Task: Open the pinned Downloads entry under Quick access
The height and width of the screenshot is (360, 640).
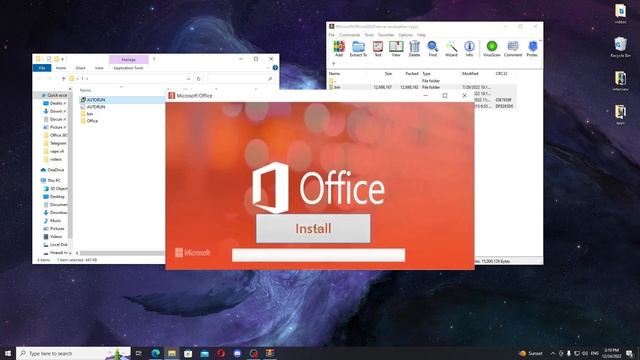Action: (56, 111)
